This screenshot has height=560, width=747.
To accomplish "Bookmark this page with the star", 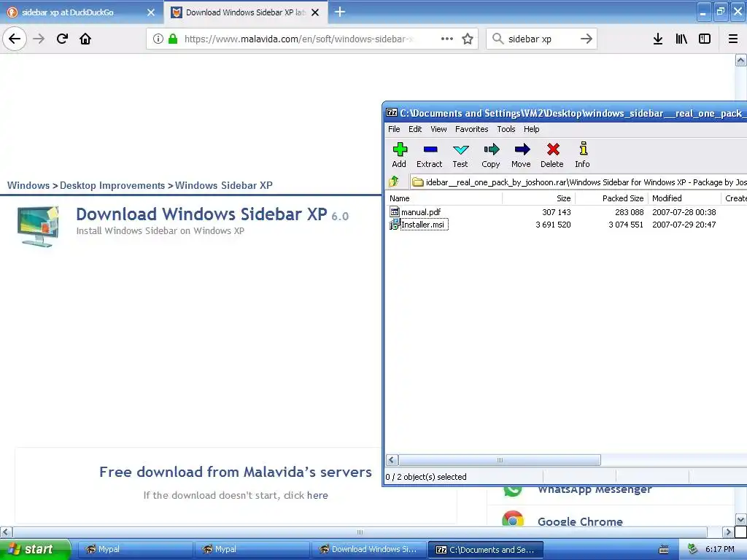I will [468, 39].
